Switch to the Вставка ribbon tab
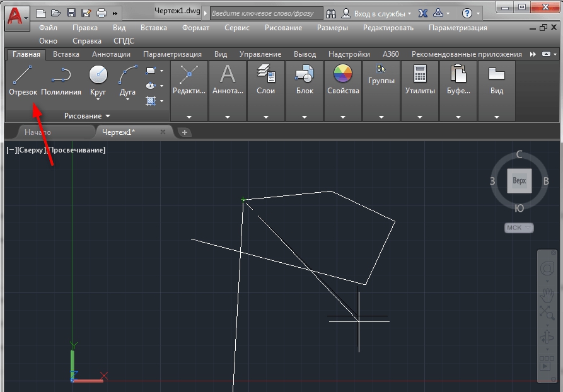This screenshot has width=563, height=392. point(66,54)
